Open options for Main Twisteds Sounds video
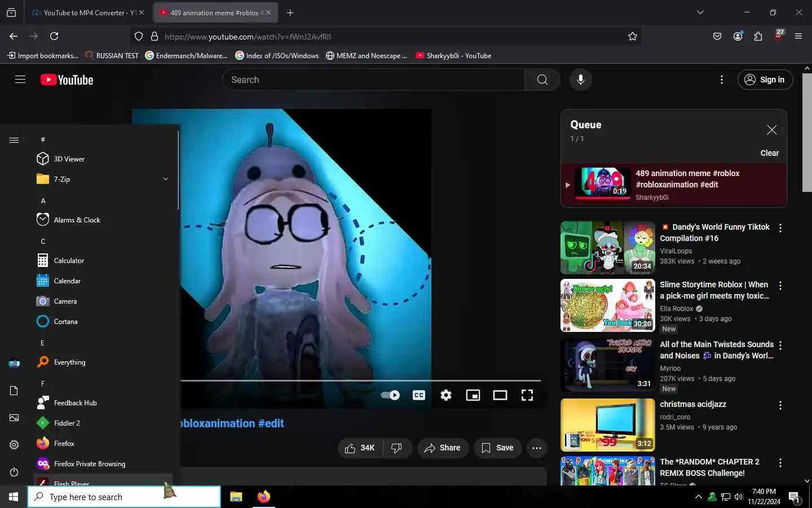This screenshot has width=812, height=508. point(780,345)
